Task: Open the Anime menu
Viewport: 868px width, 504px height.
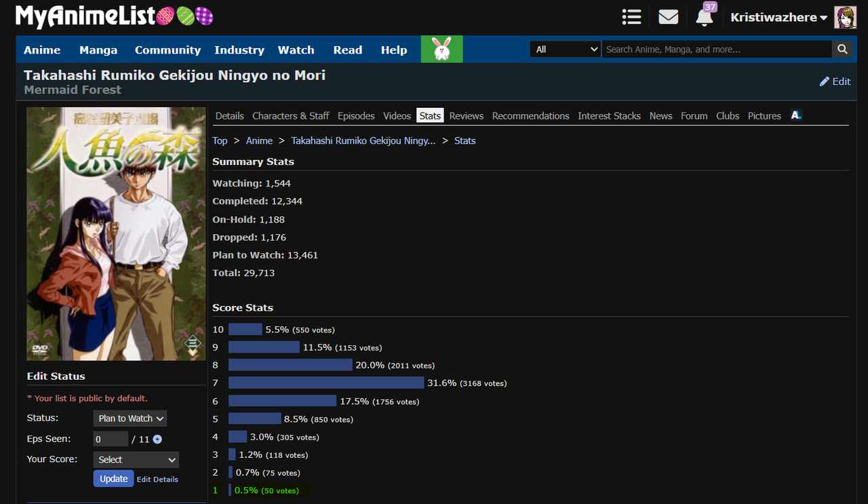Action: (x=42, y=50)
